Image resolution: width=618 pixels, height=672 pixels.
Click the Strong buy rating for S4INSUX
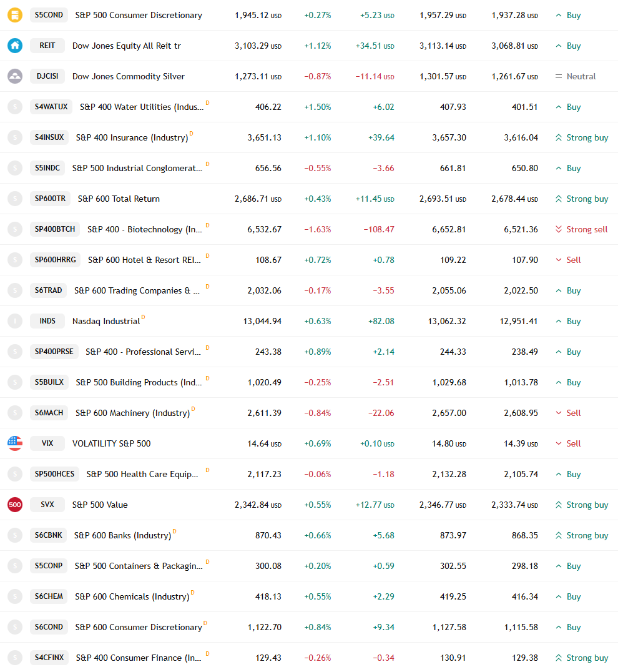pos(581,137)
